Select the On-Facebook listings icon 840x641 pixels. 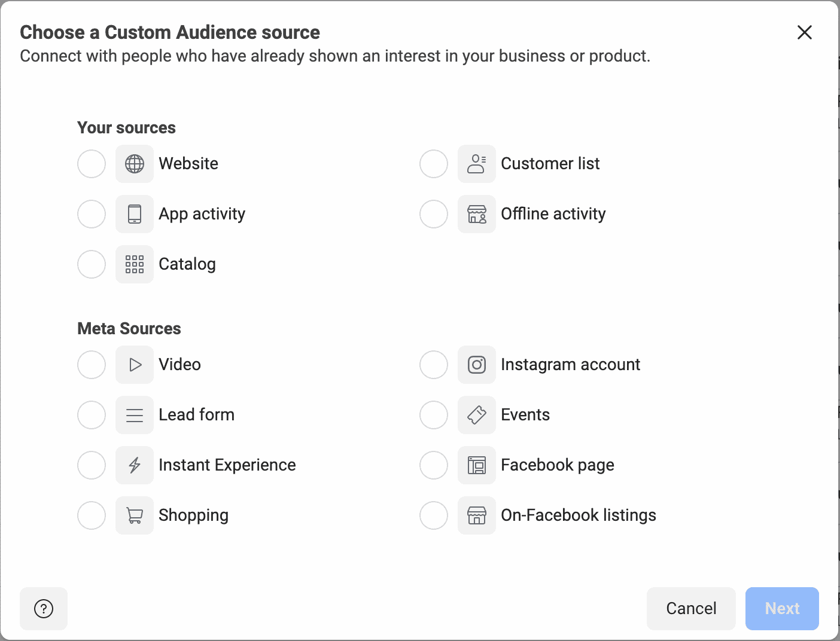tap(476, 515)
